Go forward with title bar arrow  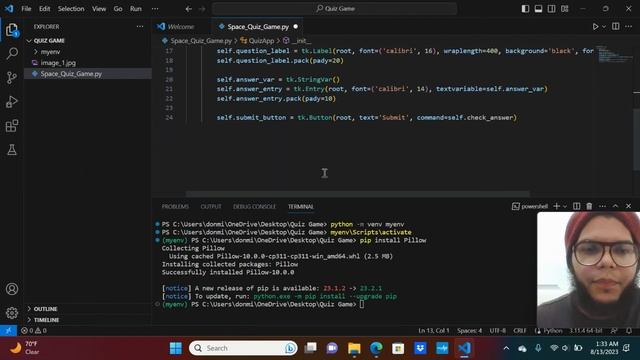(202, 9)
